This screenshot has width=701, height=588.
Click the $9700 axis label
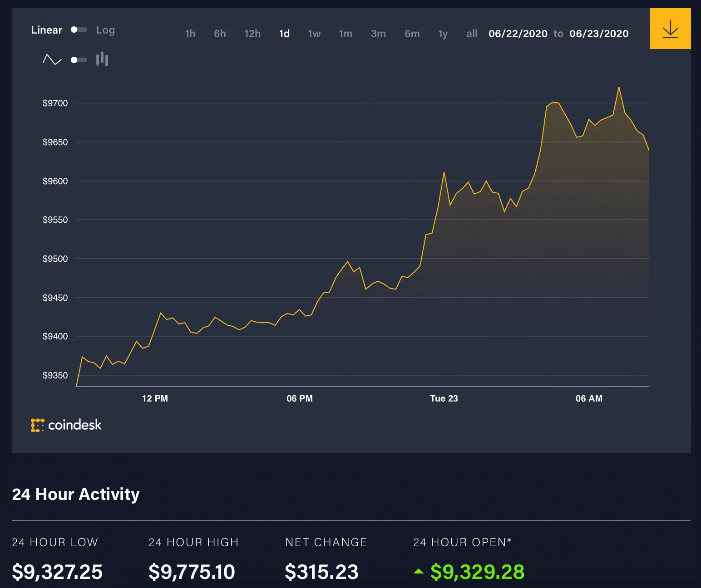tap(55, 103)
